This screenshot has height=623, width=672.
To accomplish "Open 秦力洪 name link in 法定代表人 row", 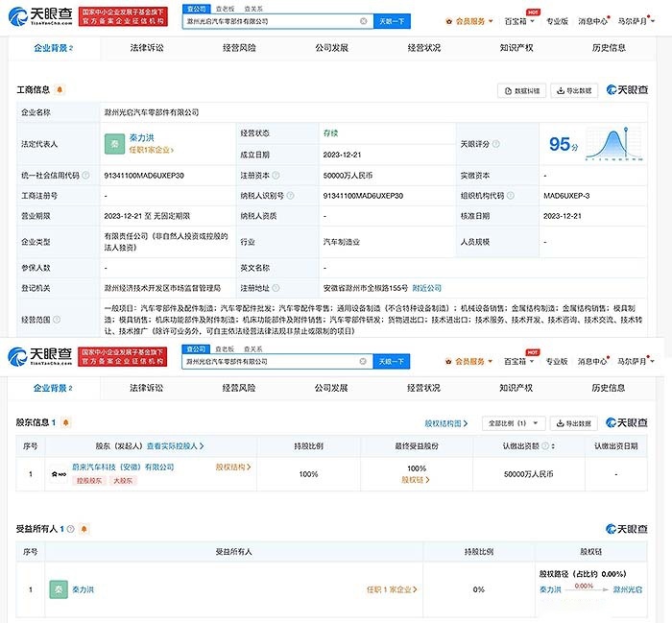I will click(141, 137).
